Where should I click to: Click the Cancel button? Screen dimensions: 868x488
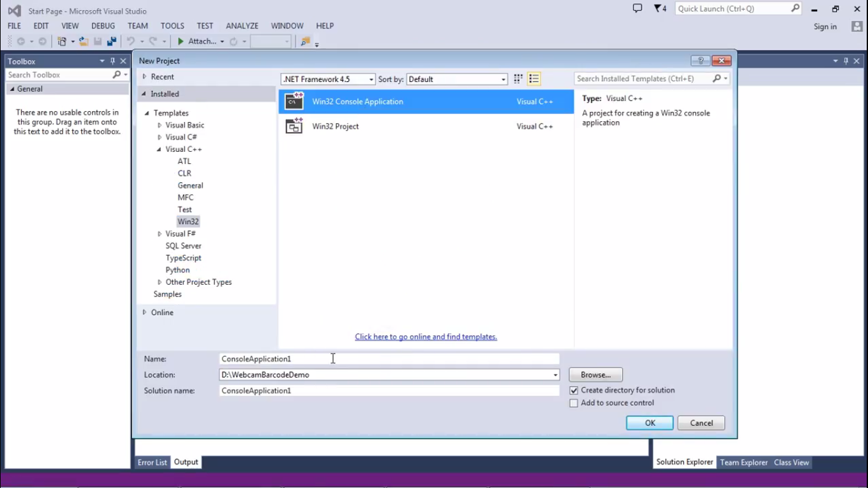pos(702,423)
